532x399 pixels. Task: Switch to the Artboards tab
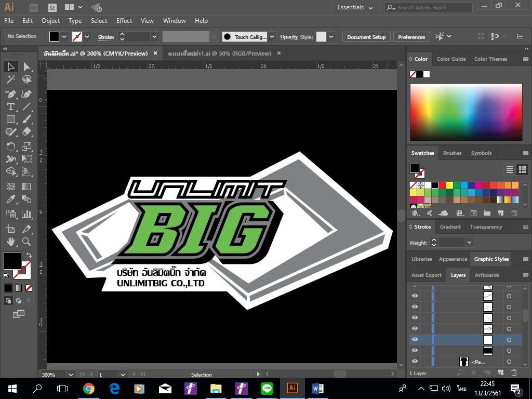pos(487,275)
